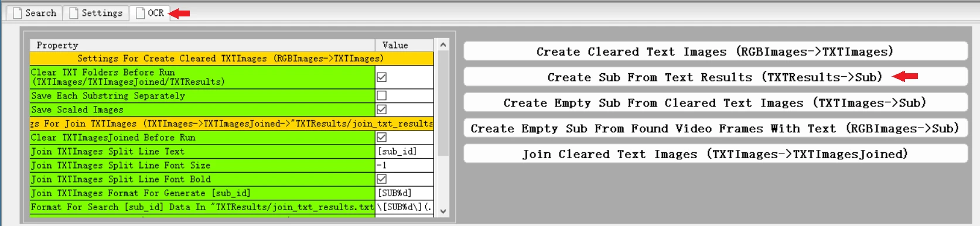The width and height of the screenshot is (980, 226).
Task: Edit the Split Line Text value [sub_id]
Action: point(404,152)
